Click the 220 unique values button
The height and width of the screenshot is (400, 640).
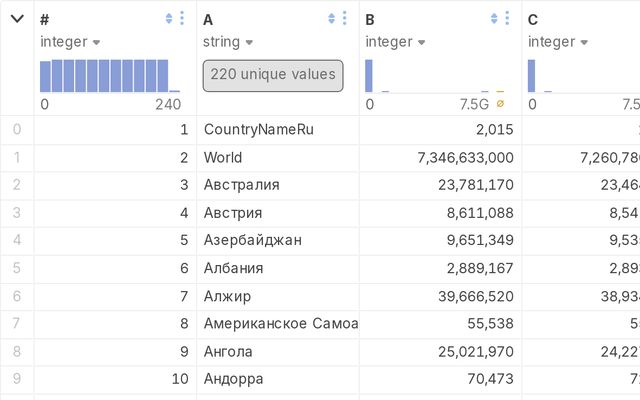pos(273,75)
